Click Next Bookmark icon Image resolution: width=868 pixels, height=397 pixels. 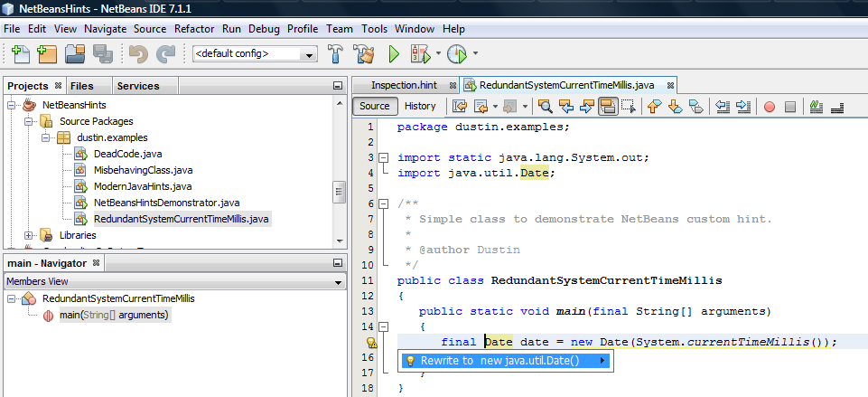(x=676, y=106)
